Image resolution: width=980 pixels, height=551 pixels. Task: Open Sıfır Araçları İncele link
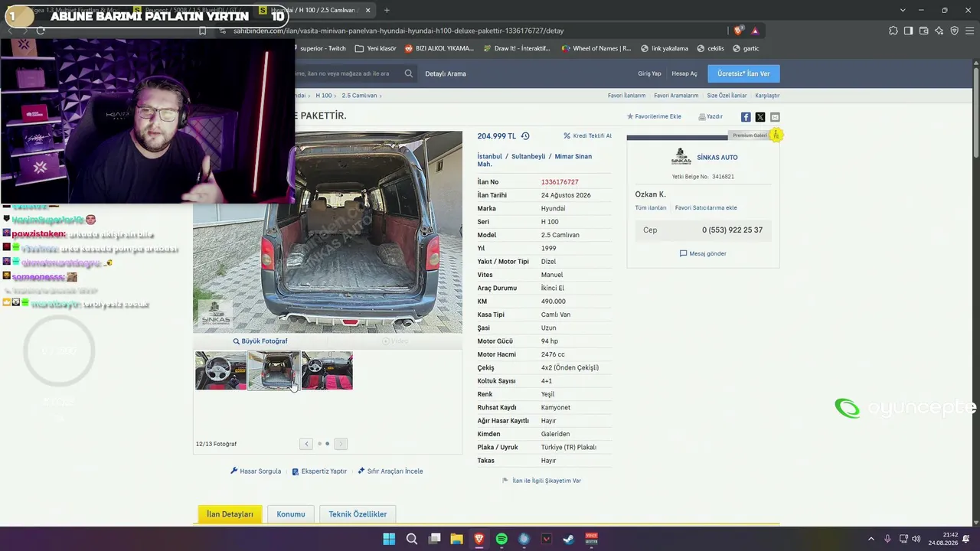pos(390,471)
